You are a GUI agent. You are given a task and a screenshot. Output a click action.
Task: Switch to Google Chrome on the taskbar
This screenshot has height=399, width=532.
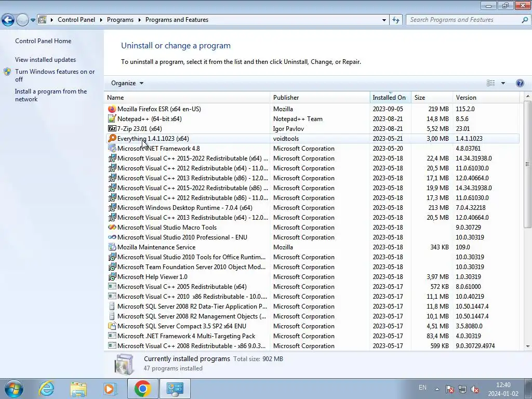(x=142, y=389)
